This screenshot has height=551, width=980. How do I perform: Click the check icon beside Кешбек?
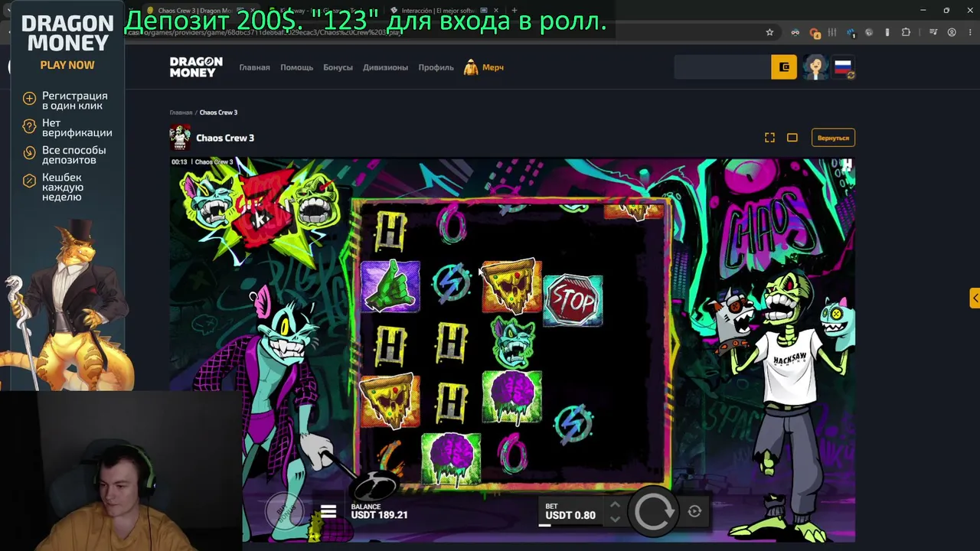click(29, 181)
